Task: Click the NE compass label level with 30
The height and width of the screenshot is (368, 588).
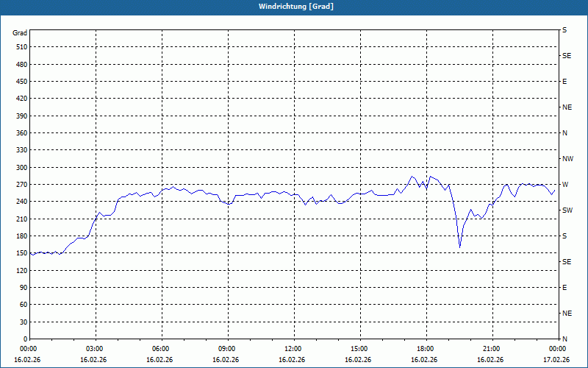Action: (x=567, y=314)
